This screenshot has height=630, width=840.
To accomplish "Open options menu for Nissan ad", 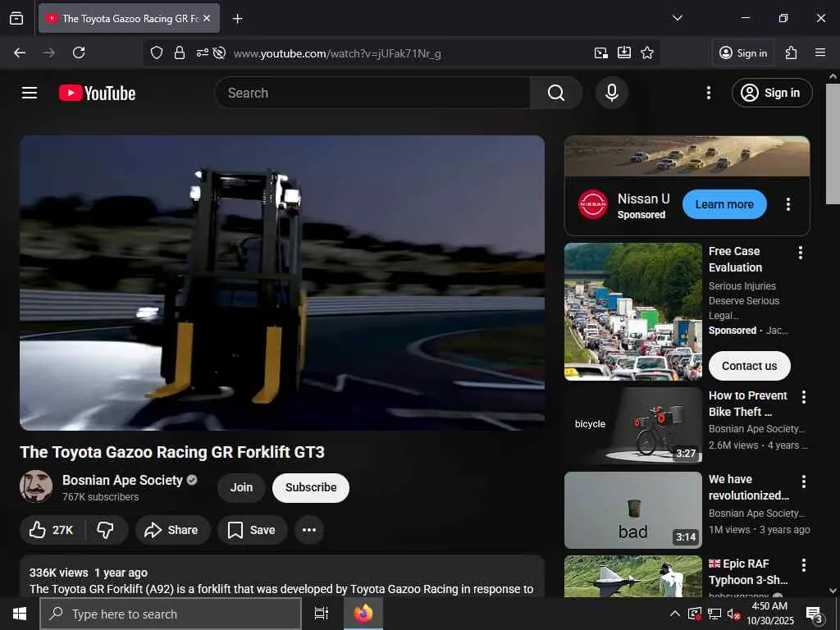I will (x=788, y=204).
